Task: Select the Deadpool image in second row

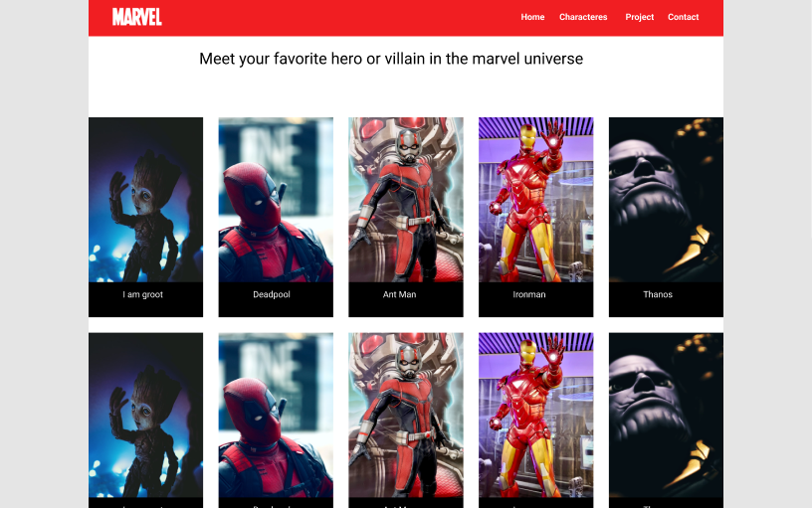Action: [x=276, y=415]
